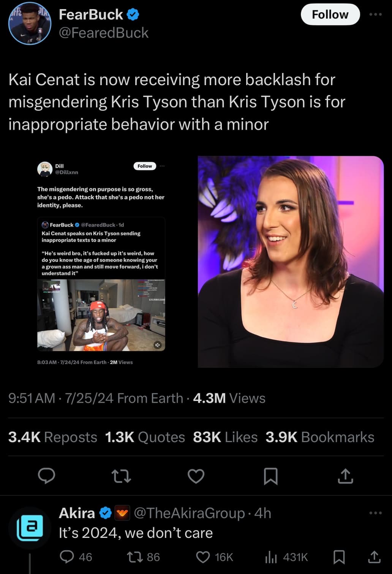The image size is (392, 574).
Task: Open the @FearedBuck handle link
Action: tap(104, 33)
